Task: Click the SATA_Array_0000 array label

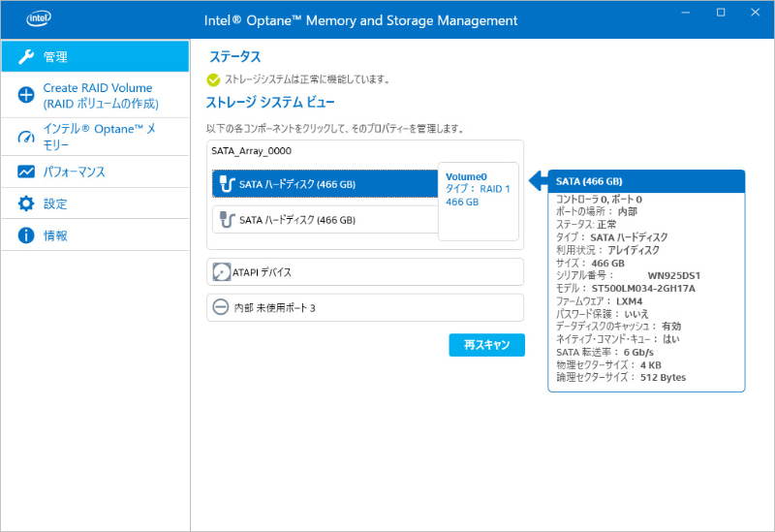Action: [252, 151]
